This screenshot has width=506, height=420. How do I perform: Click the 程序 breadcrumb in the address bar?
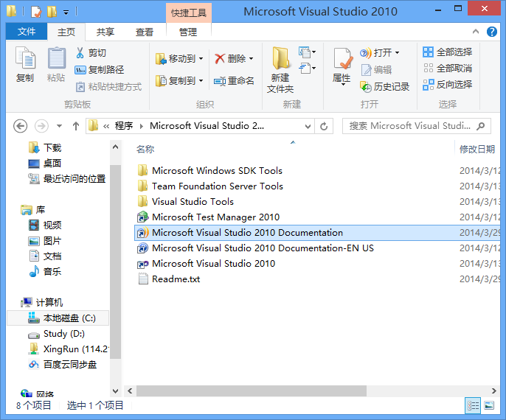coord(124,126)
